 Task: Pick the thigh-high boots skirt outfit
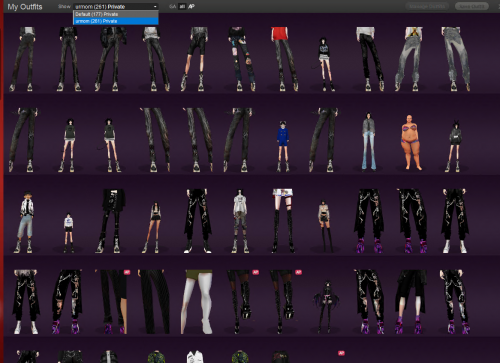283,221
